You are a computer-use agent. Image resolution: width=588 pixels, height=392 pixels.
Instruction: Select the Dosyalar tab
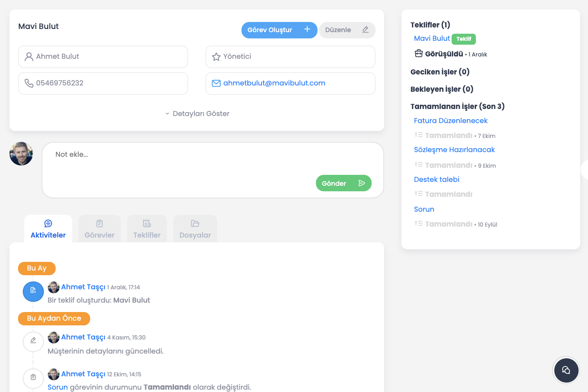coord(195,229)
